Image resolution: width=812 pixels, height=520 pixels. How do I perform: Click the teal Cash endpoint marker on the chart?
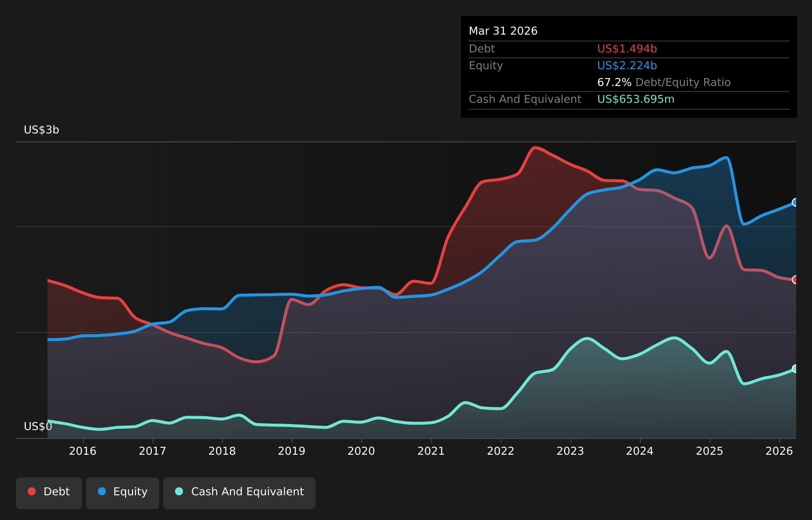(x=795, y=369)
